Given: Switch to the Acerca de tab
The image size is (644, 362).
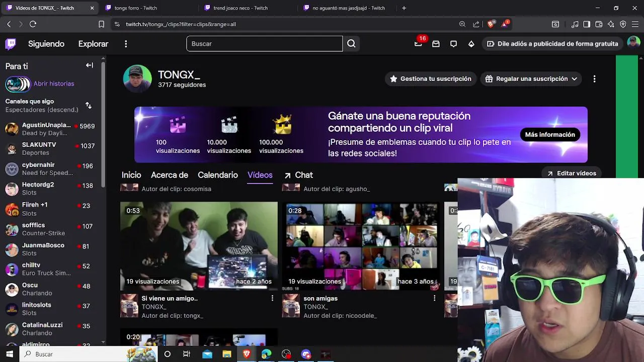Looking at the screenshot, I should click(170, 175).
